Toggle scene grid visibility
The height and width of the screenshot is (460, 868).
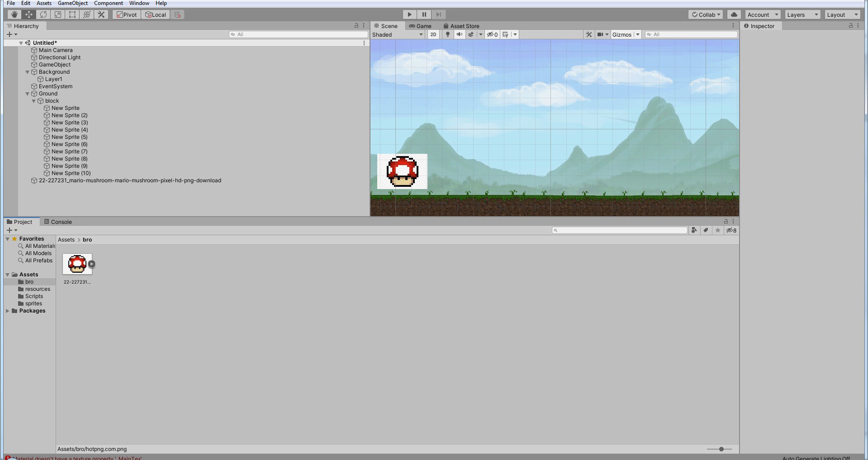(x=505, y=34)
